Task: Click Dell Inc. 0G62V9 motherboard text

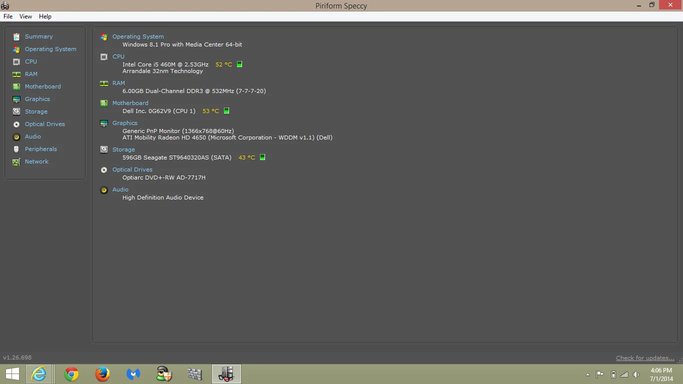Action: (x=159, y=111)
